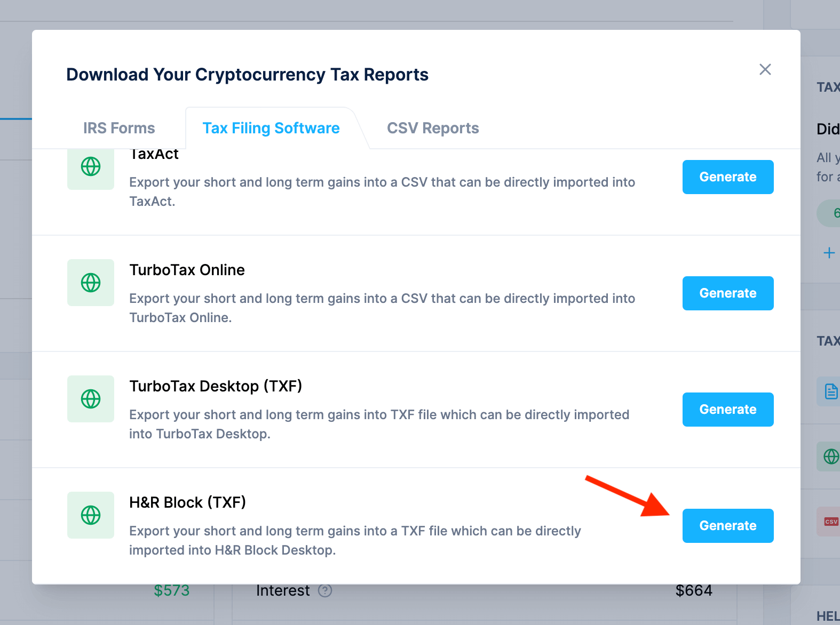The width and height of the screenshot is (840, 625).
Task: Generate the TurboTax Desktop TXF file
Action: (727, 409)
